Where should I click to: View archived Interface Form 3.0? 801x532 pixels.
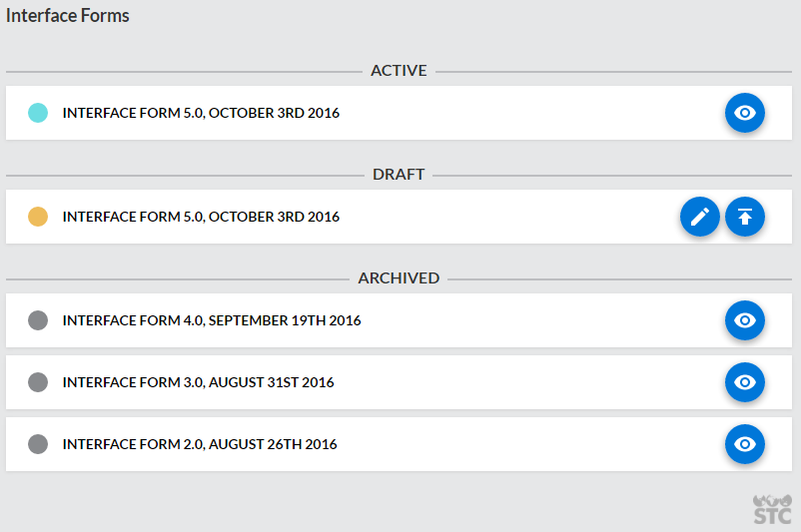coord(744,382)
